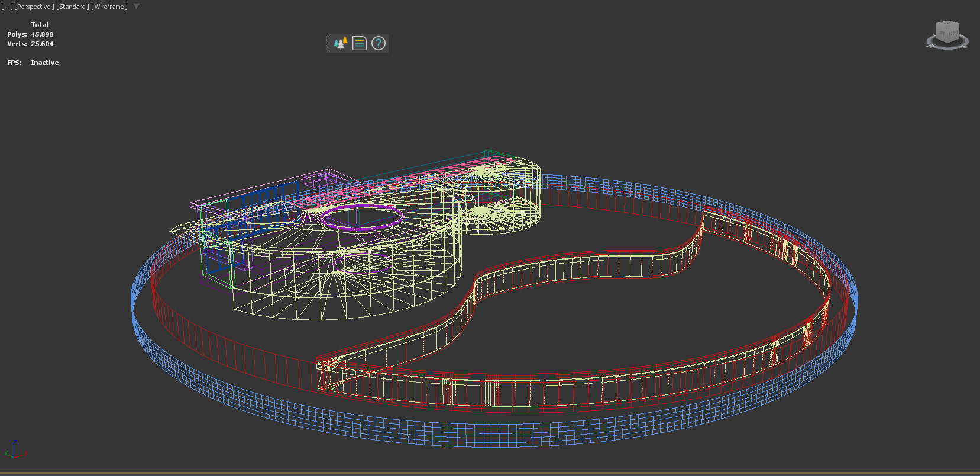Screen dimensions: 980x476
Task: Click the Verts count value 25.604
Action: (42, 44)
